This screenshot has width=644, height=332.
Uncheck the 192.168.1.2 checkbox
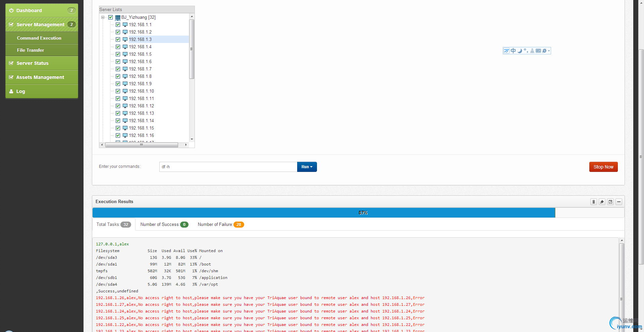pos(118,32)
